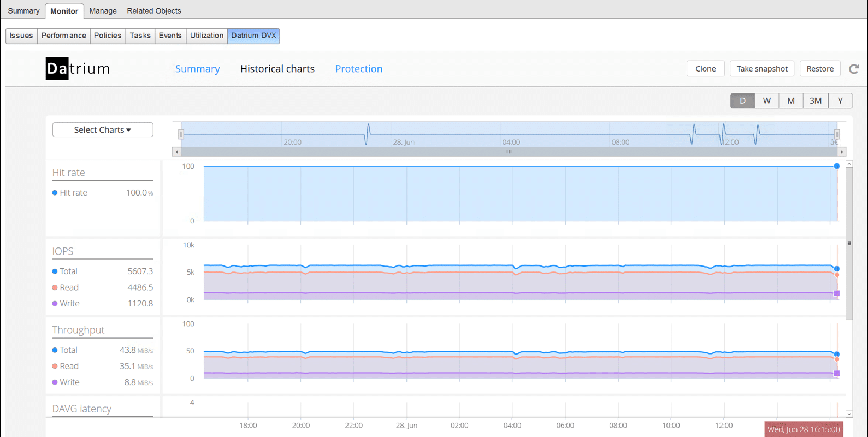Open the Monitor tab
Image resolution: width=868 pixels, height=437 pixels.
(64, 11)
